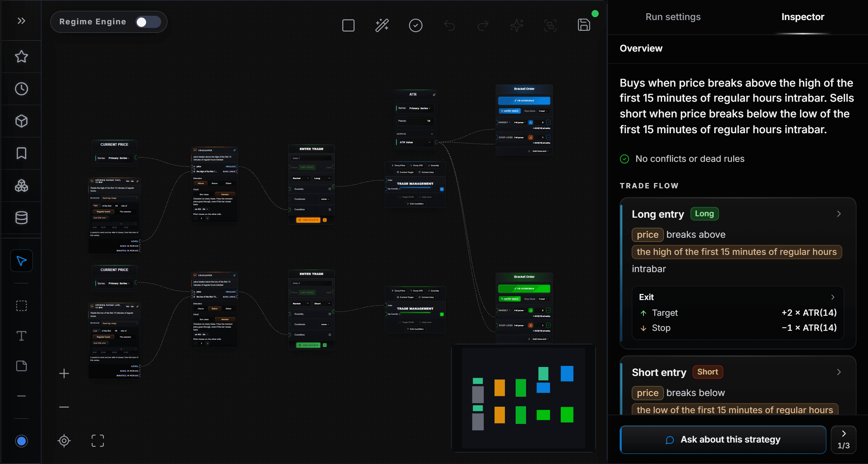Open the favorites star panel
The height and width of the screenshot is (464, 868).
click(21, 57)
